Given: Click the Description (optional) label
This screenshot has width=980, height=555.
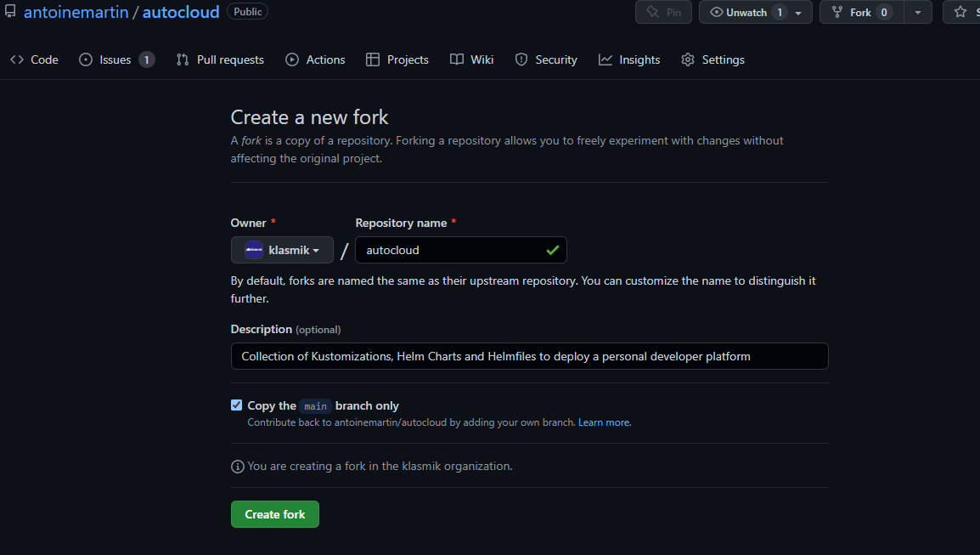Looking at the screenshot, I should tap(285, 329).
